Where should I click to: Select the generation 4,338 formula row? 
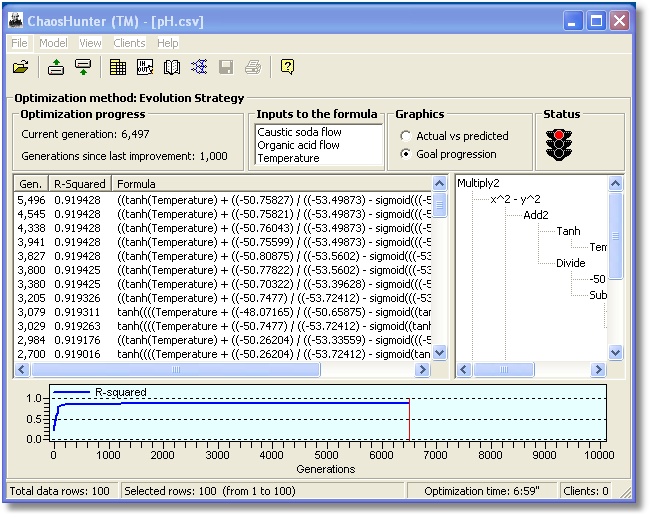[x=223, y=228]
